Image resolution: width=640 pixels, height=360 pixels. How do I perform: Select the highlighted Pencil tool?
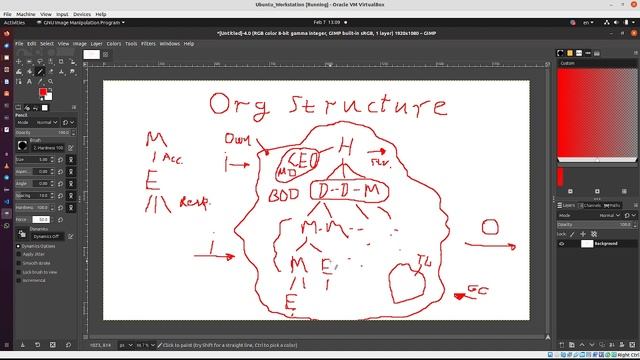point(40,72)
